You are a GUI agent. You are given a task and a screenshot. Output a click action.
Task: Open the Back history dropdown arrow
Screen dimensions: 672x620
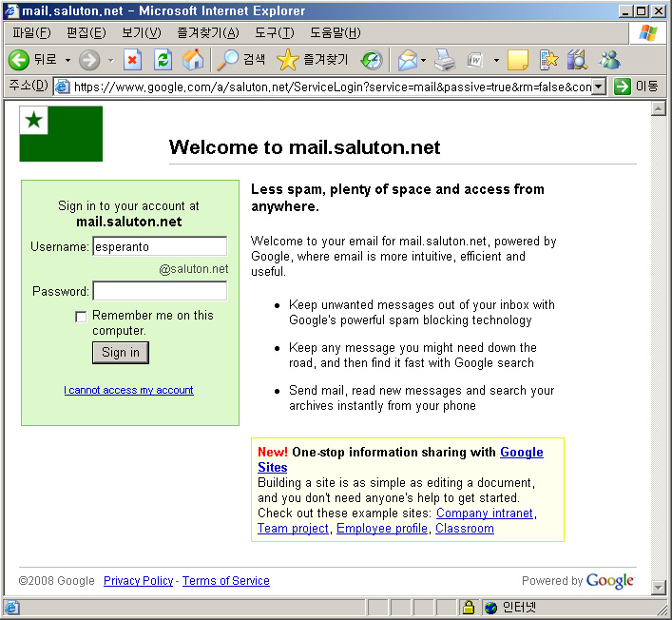click(67, 61)
